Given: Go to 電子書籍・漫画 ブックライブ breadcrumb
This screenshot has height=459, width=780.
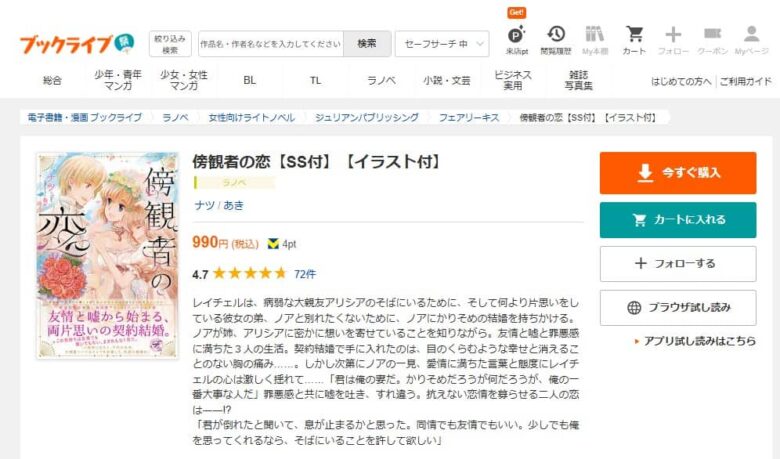Looking at the screenshot, I should pos(85,118).
